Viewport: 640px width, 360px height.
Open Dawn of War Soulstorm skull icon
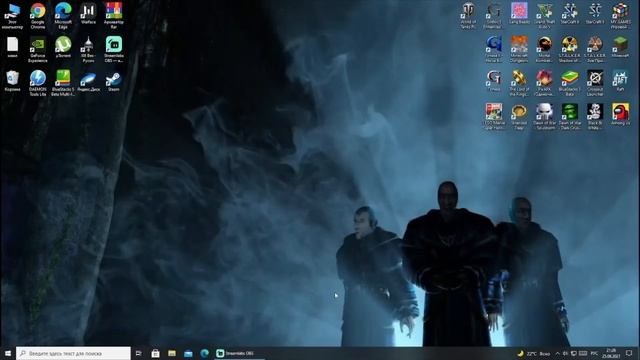pos(544,116)
